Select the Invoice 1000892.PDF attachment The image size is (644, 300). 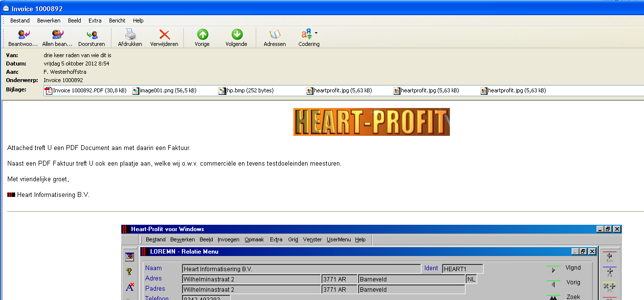(x=86, y=90)
